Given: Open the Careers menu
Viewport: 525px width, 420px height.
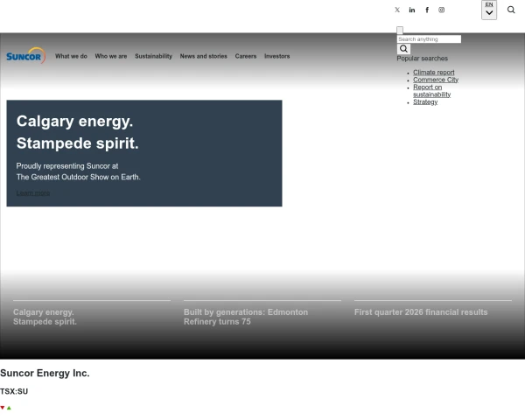Looking at the screenshot, I should tap(246, 56).
